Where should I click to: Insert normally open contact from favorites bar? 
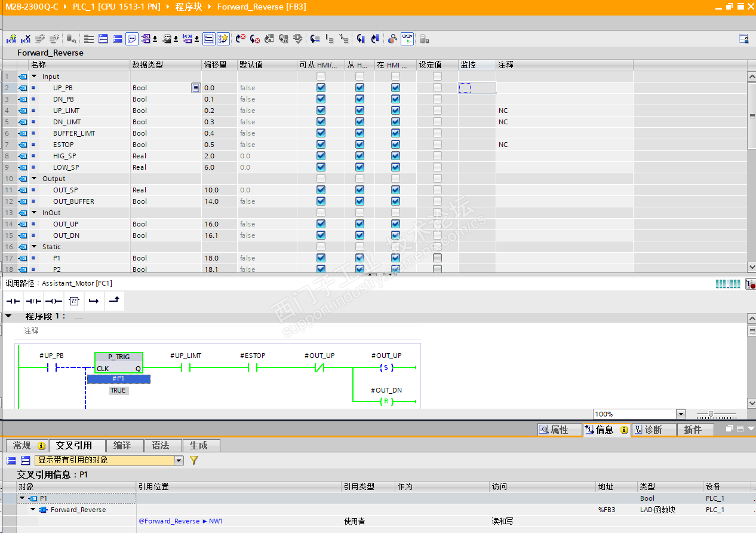[x=13, y=301]
